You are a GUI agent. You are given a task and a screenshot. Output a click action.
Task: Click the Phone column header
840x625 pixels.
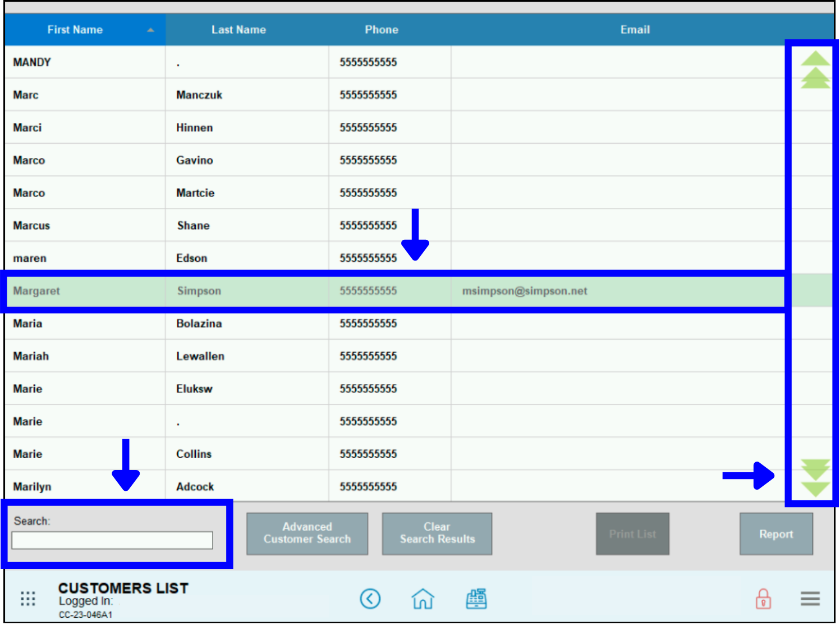382,30
